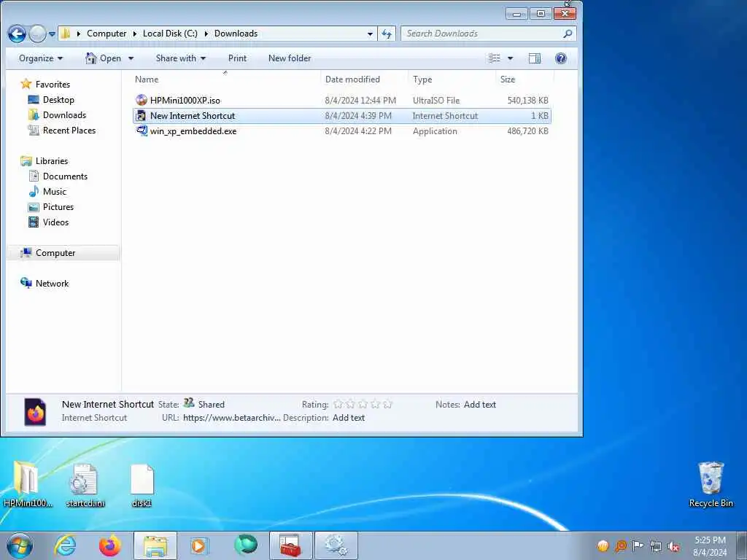Launch Firefox from the taskbar
The width and height of the screenshot is (747, 560).
click(109, 545)
